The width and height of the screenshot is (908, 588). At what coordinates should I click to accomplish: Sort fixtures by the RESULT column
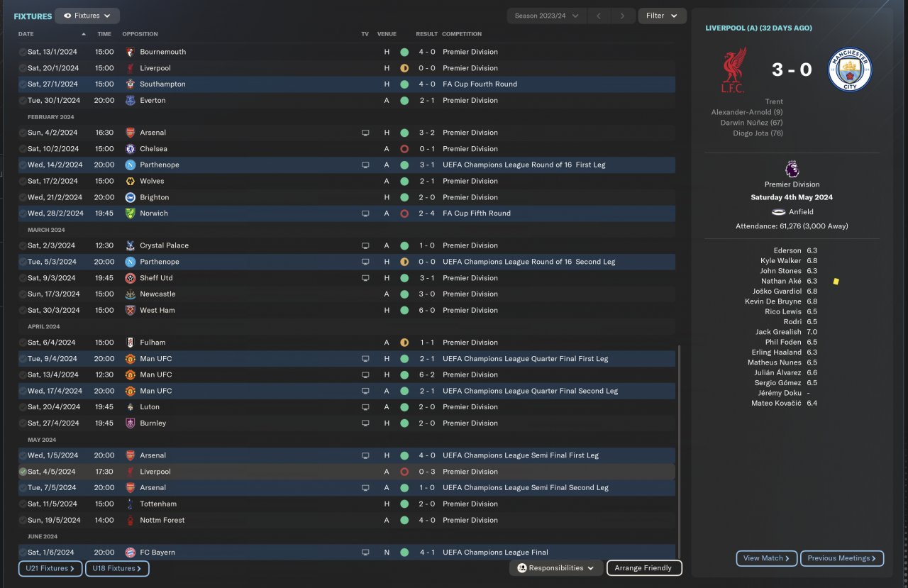[x=426, y=34]
